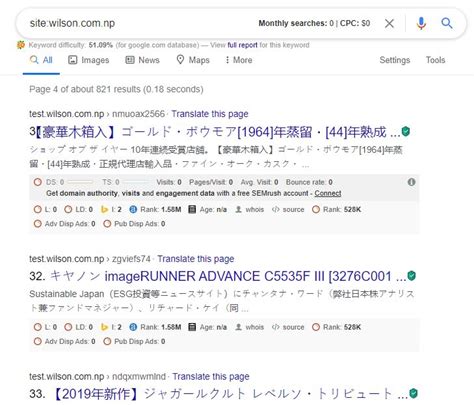This screenshot has width=474, height=405.
Task: Click the green shield icon beside the ボウモア result
Action: (x=406, y=132)
